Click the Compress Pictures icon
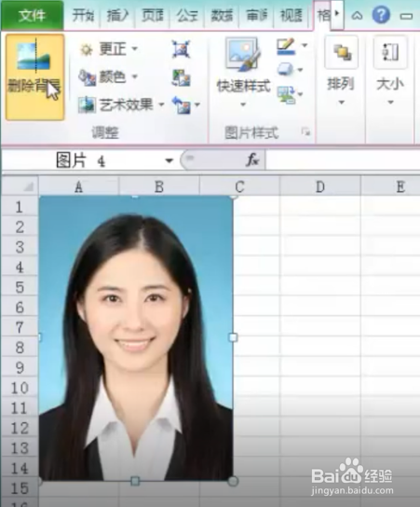 181,49
